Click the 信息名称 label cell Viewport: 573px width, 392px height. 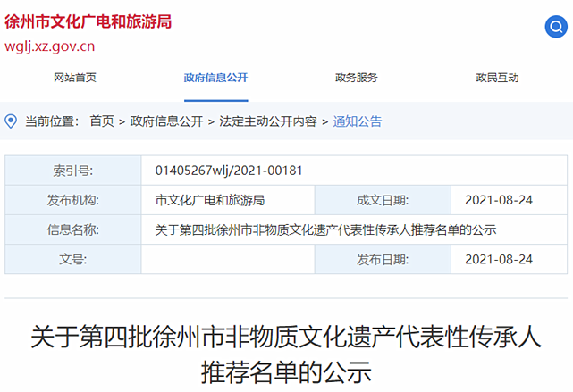click(73, 229)
